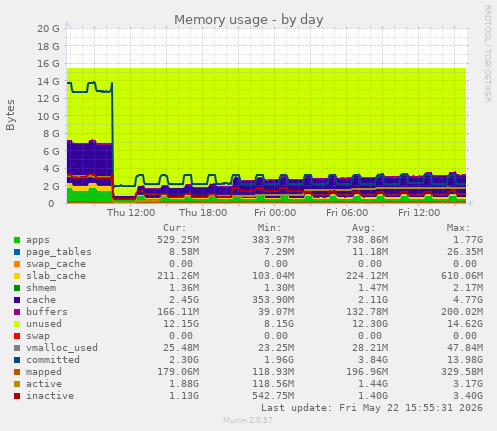
Task: Click the swap_cache legend color swatch
Action: pos(17,264)
